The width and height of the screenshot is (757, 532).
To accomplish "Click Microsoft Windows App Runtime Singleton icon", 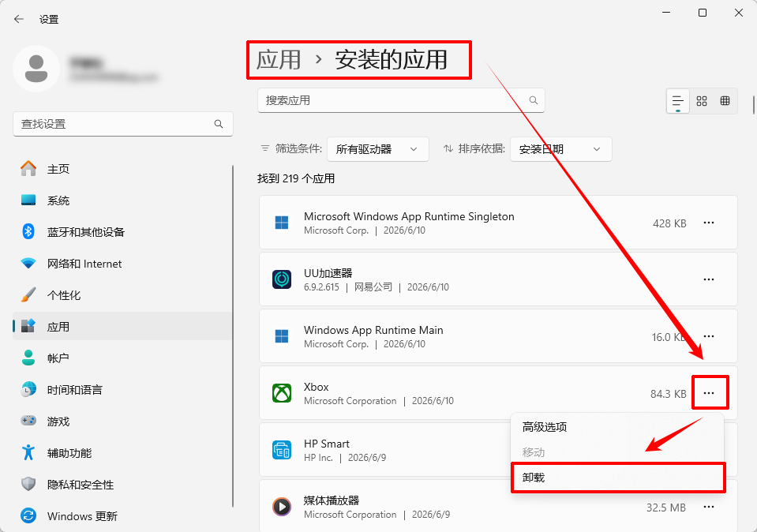I will click(x=282, y=223).
